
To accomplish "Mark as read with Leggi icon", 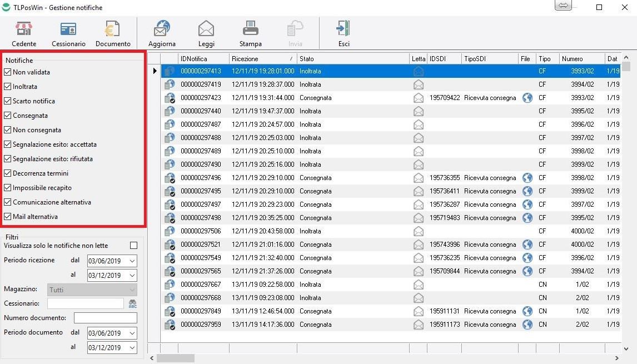I will 206,29.
